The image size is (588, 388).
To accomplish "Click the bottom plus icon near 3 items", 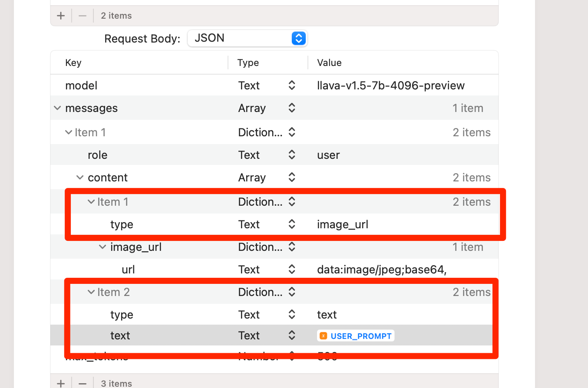I will tap(60, 383).
